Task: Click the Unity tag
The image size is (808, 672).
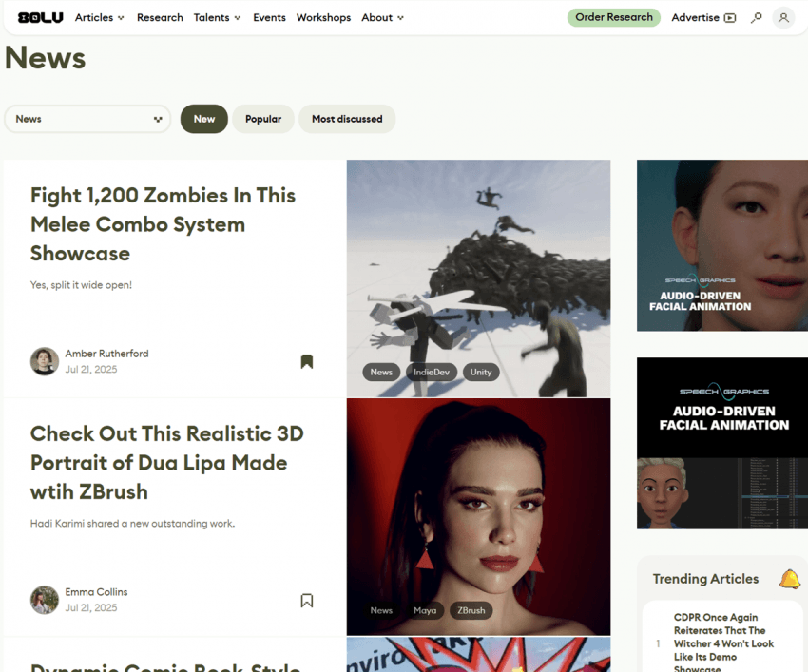Action: [x=481, y=372]
